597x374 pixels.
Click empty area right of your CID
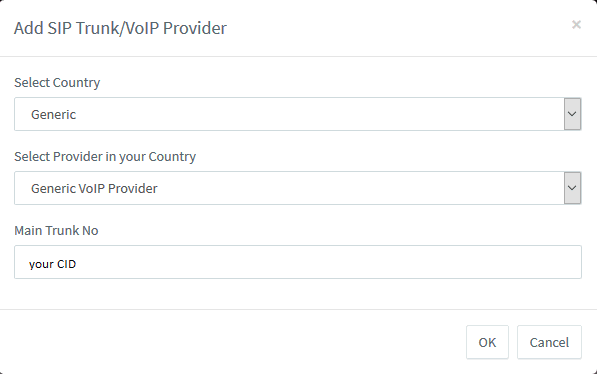[x=327, y=262]
